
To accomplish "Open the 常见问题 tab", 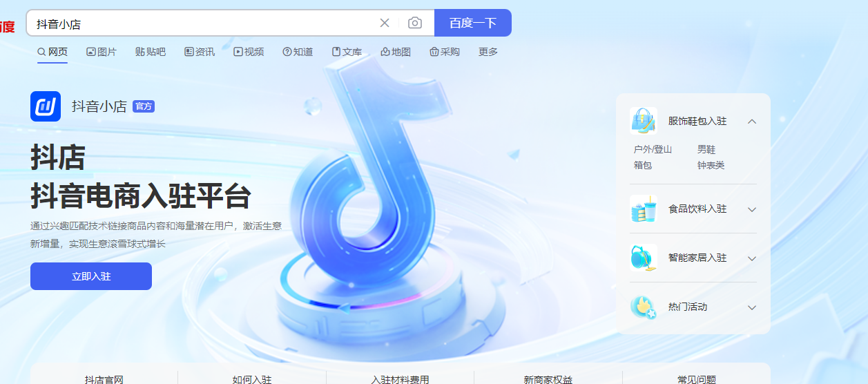I will (696, 379).
